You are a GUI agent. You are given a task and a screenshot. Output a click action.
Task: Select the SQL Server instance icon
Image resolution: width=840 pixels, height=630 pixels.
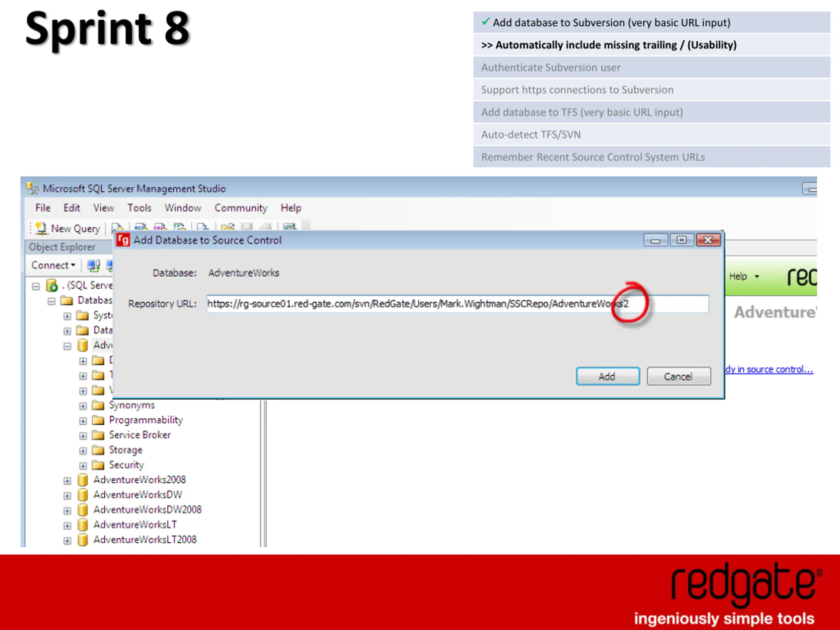(52, 285)
